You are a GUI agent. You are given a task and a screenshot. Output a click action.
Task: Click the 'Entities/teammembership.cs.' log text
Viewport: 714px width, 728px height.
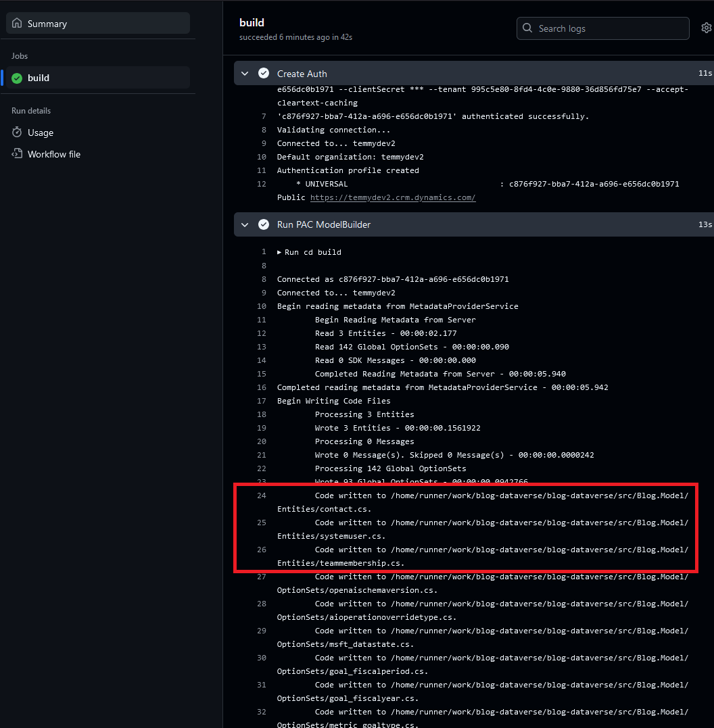[x=341, y=562]
